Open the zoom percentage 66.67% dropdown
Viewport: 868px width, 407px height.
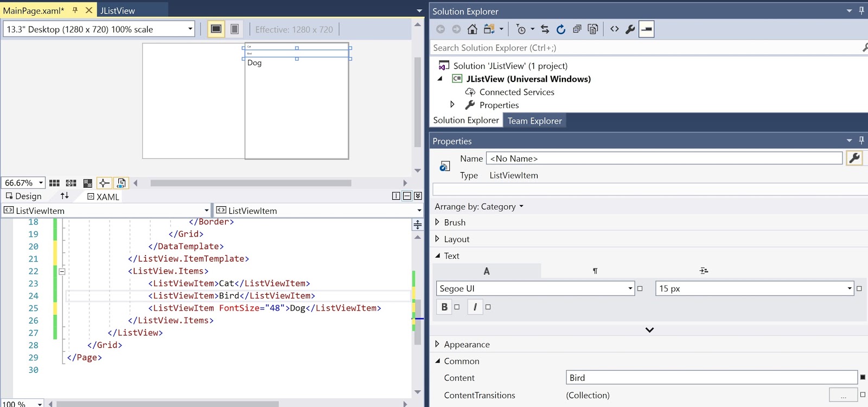[x=41, y=183]
